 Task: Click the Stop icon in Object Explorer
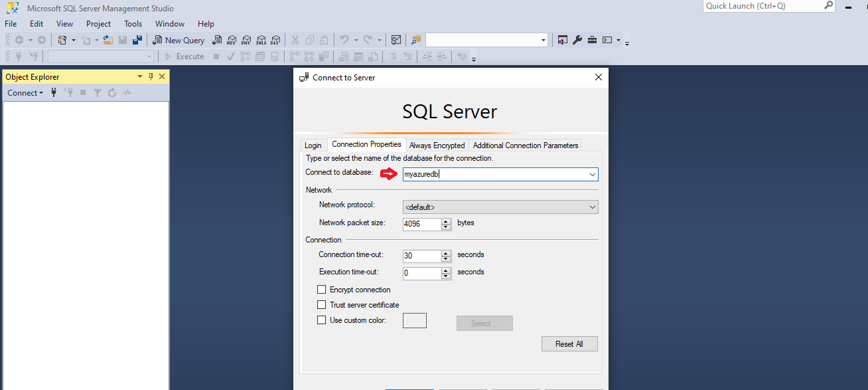point(83,93)
